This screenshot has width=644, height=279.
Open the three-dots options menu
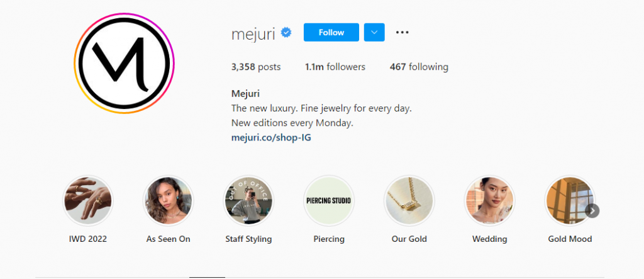tap(402, 33)
